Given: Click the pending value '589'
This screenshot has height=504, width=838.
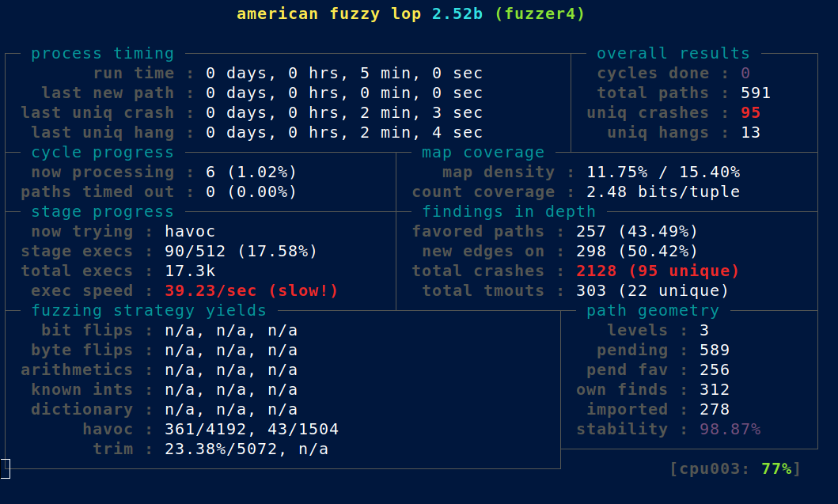Looking at the screenshot, I should (x=715, y=350).
